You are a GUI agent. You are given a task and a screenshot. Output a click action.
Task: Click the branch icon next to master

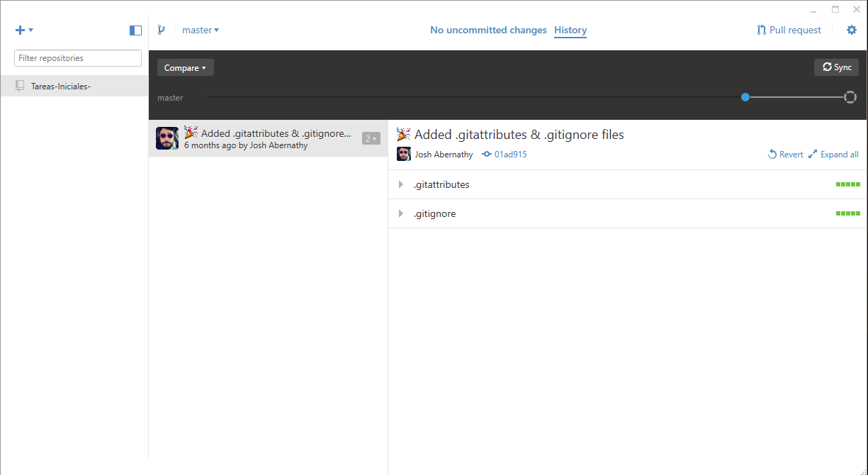[x=162, y=30]
